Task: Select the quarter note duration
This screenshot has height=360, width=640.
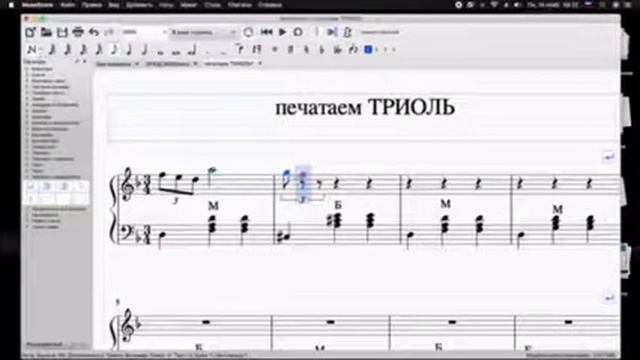Action: tap(129, 49)
